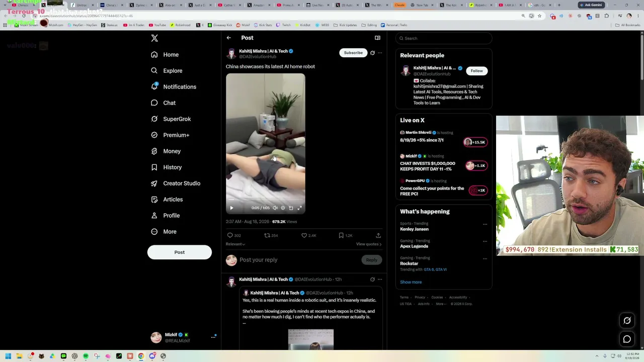Click the Grok icon on the reply post
This screenshot has height=362, width=644.
tap(372, 280)
